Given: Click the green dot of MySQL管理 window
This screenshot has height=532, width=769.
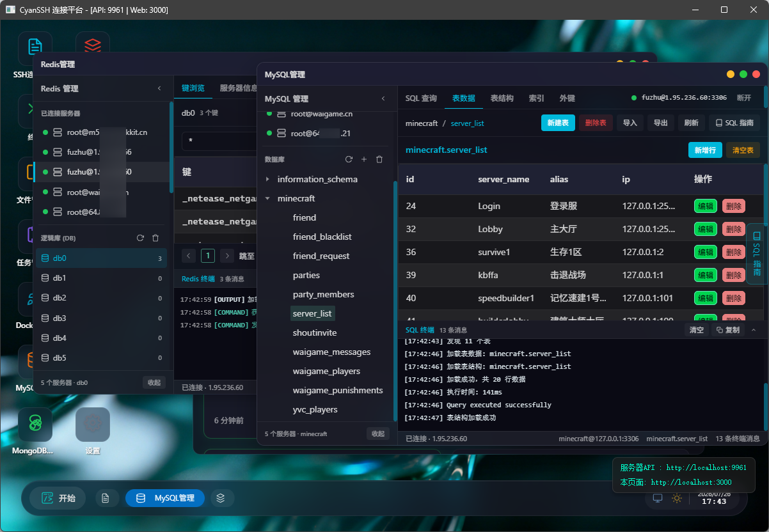Looking at the screenshot, I should pos(743,74).
